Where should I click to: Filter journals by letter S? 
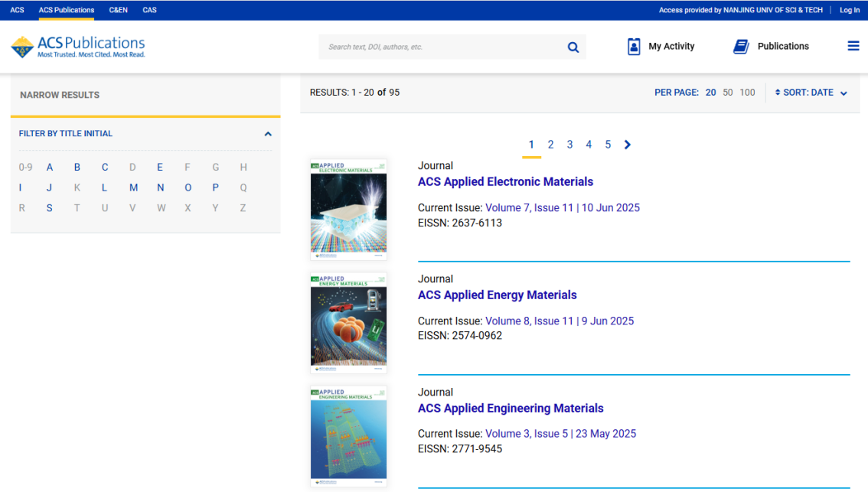pyautogui.click(x=50, y=208)
